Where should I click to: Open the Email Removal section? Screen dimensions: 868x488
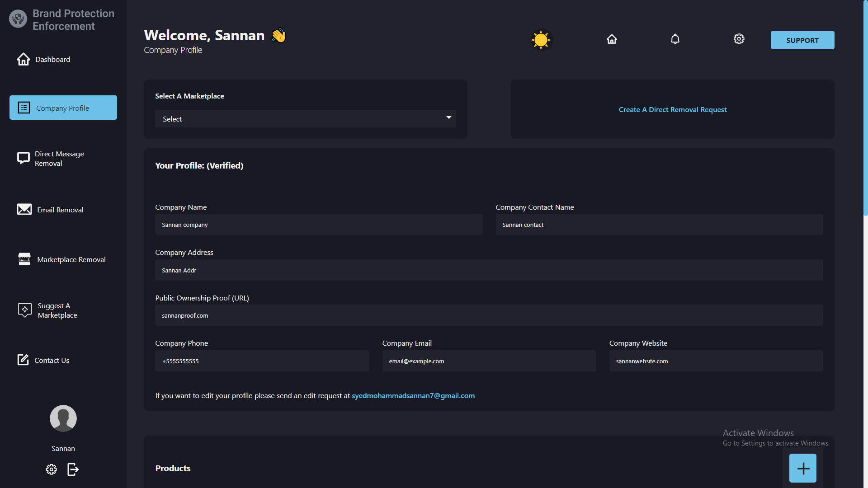pyautogui.click(x=60, y=209)
